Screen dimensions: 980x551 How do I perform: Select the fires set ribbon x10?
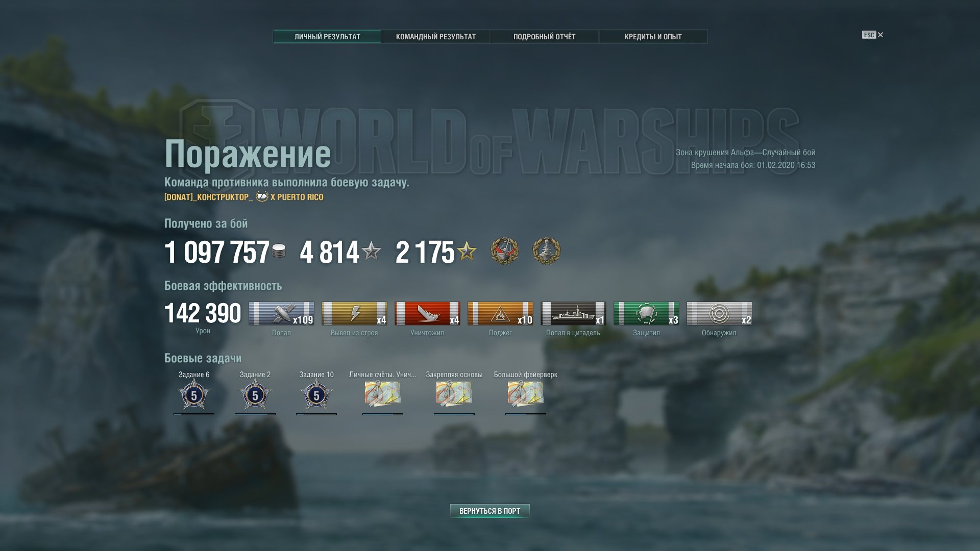pyautogui.click(x=500, y=313)
